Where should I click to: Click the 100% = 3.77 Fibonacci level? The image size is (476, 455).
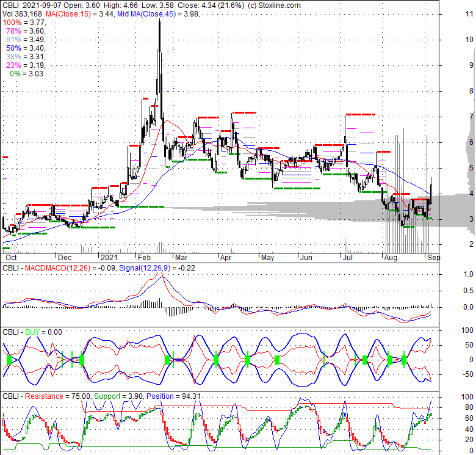point(24,23)
